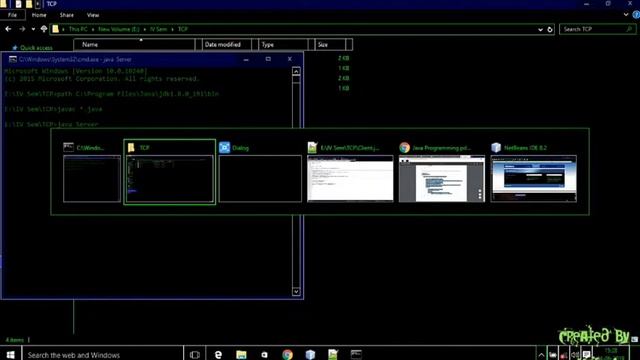Switch to the Home ribbon tab
This screenshot has height=360, width=640.
coord(39,15)
